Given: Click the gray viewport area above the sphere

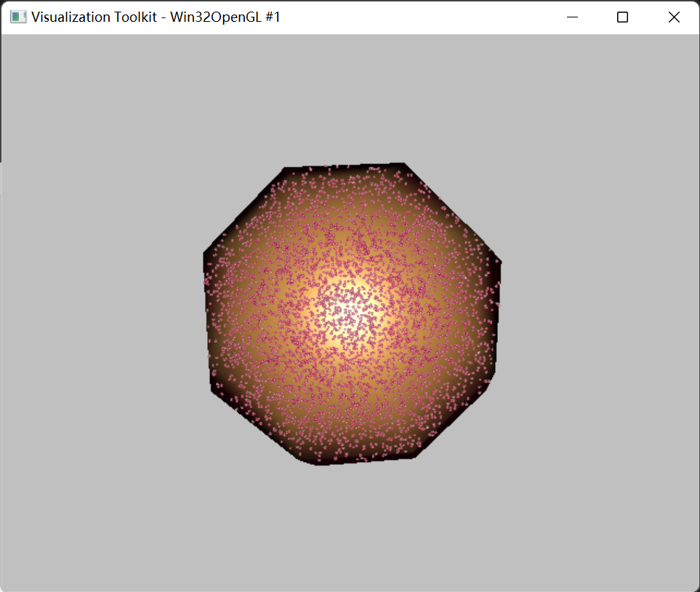Looking at the screenshot, I should click(x=349, y=94).
